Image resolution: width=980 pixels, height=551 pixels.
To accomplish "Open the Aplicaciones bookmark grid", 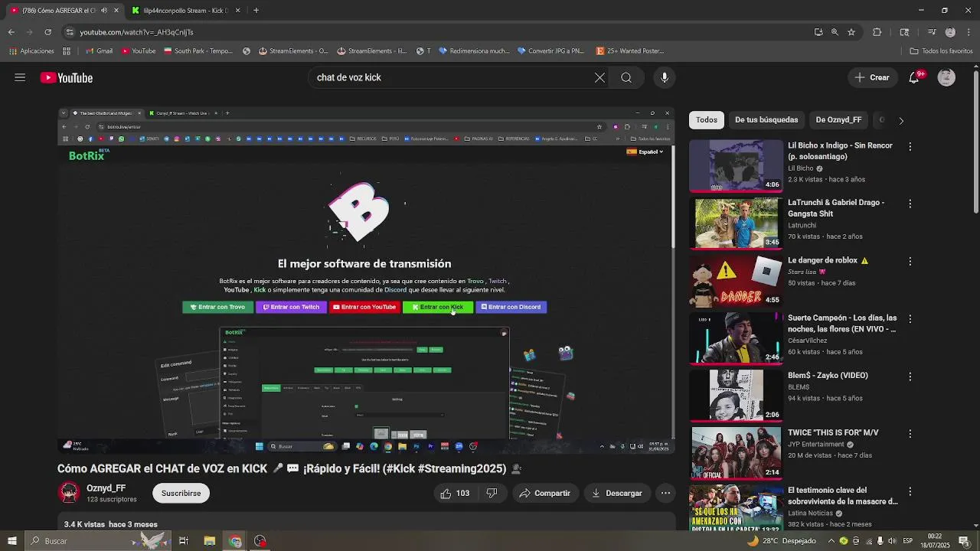I will [x=31, y=51].
